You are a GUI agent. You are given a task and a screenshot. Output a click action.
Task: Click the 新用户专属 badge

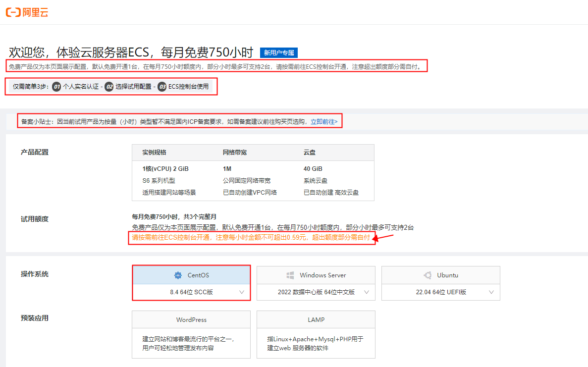pyautogui.click(x=278, y=53)
